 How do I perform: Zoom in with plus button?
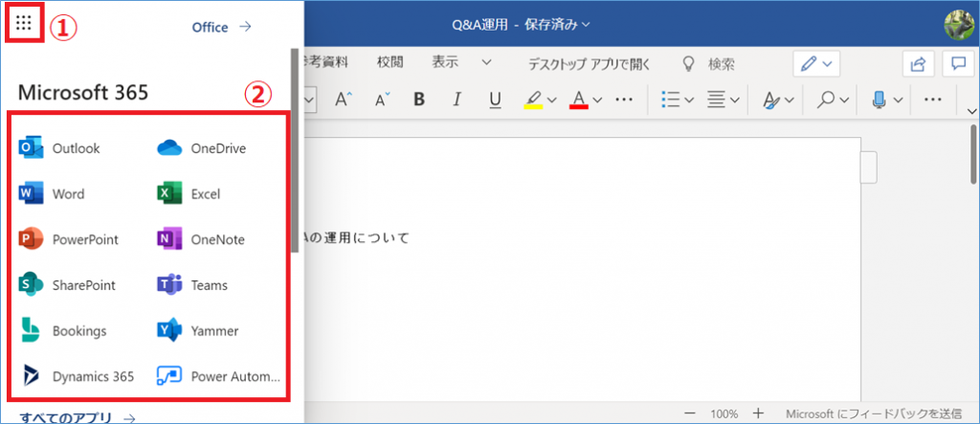click(758, 413)
